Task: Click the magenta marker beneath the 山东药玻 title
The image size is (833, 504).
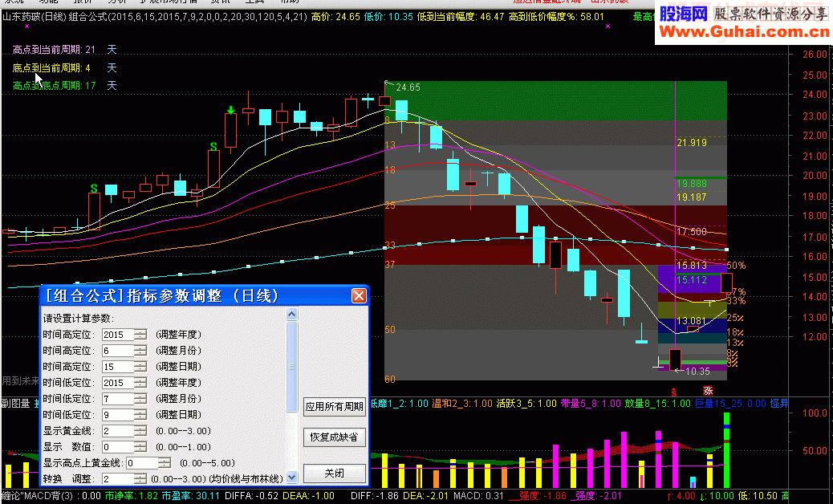Action: (26, 26)
